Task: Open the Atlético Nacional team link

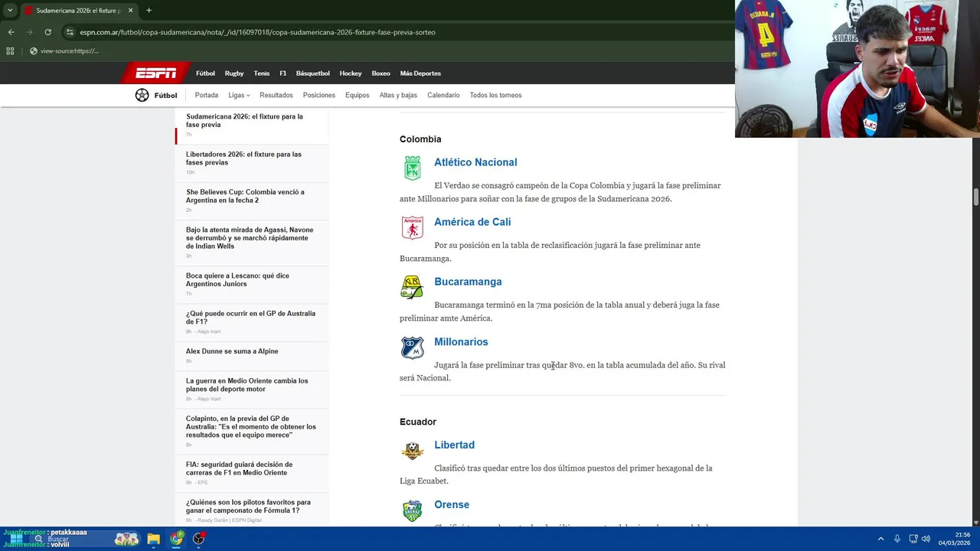Action: [475, 162]
